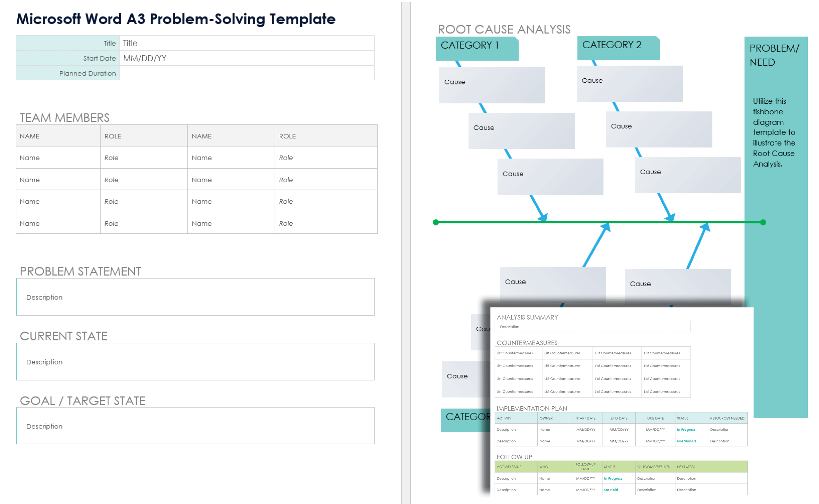Click the Current State Description box
This screenshot has height=504, width=819.
(195, 362)
